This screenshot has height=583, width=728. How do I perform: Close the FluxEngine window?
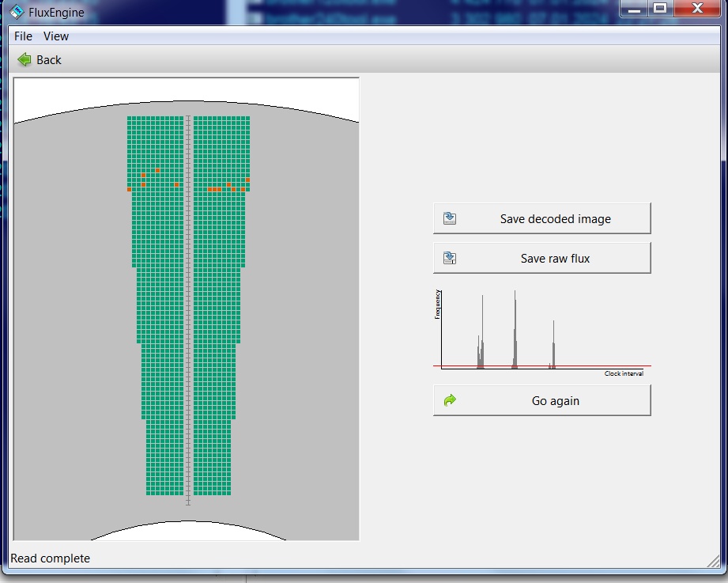click(696, 9)
